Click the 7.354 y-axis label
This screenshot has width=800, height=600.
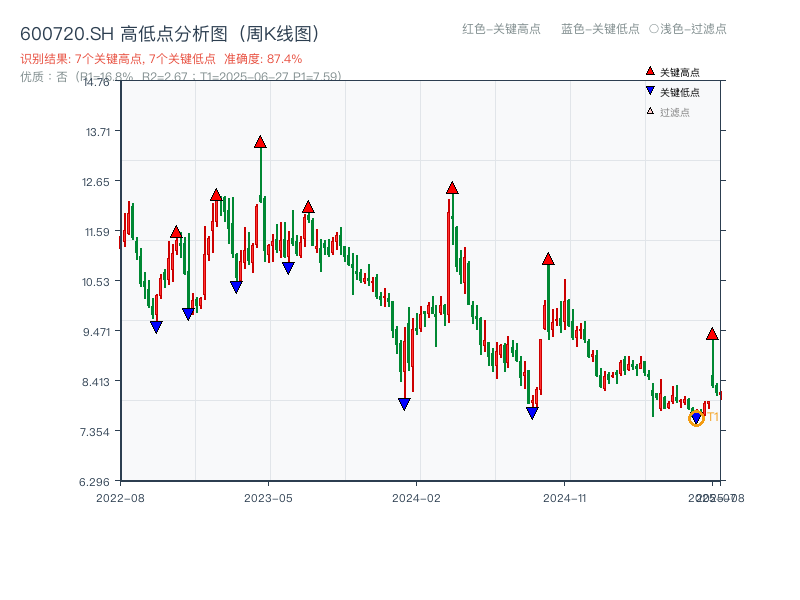(95, 432)
